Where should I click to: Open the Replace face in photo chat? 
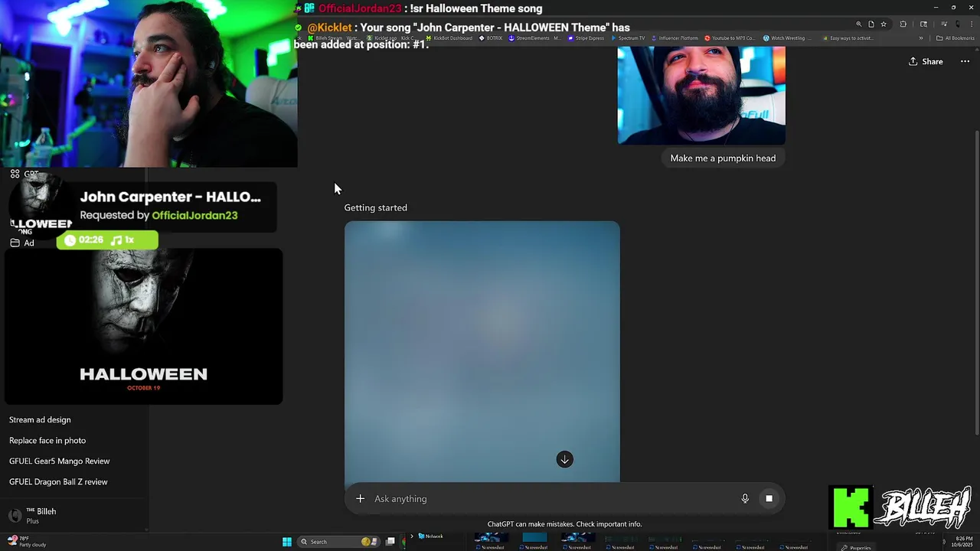47,440
